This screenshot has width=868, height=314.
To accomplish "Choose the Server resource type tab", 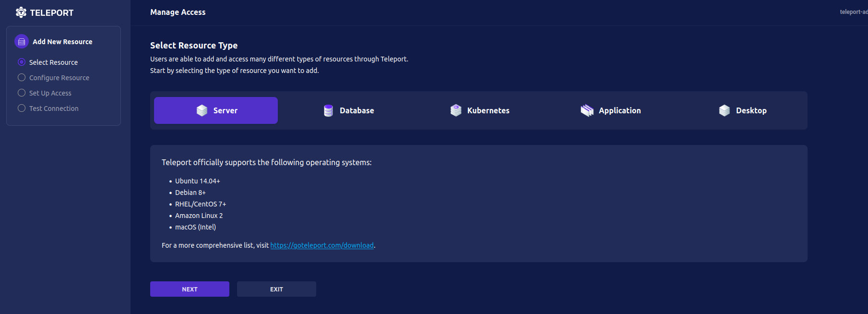I will pyautogui.click(x=216, y=110).
